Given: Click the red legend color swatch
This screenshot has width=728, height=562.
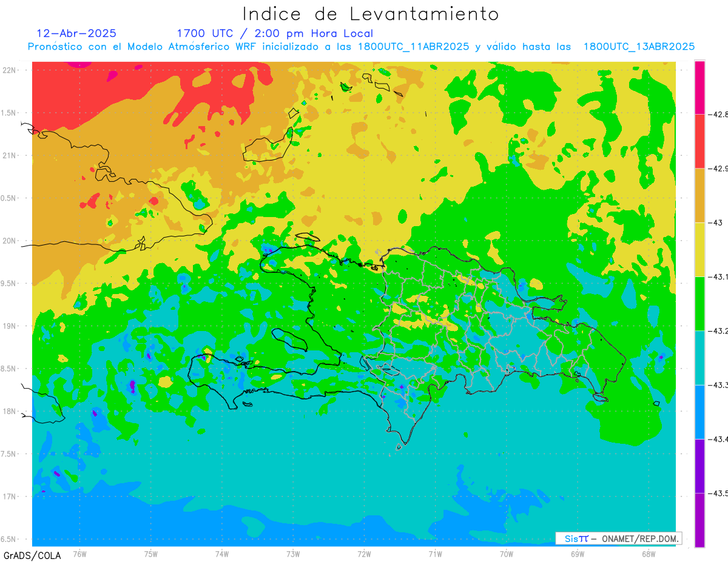Looking at the screenshot, I should [699, 141].
